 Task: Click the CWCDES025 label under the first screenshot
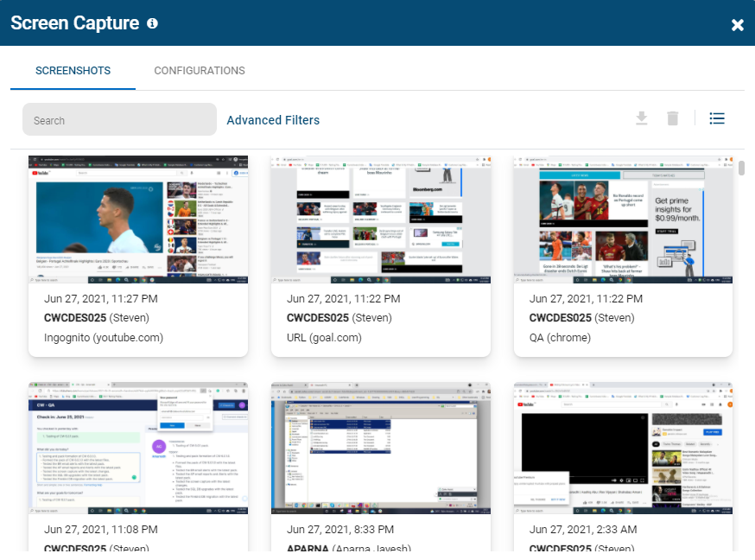coord(73,318)
